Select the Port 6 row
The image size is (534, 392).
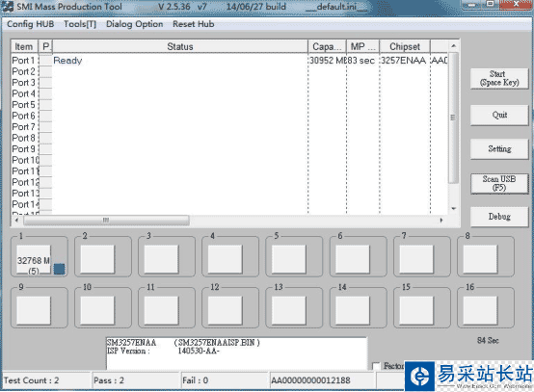229,116
